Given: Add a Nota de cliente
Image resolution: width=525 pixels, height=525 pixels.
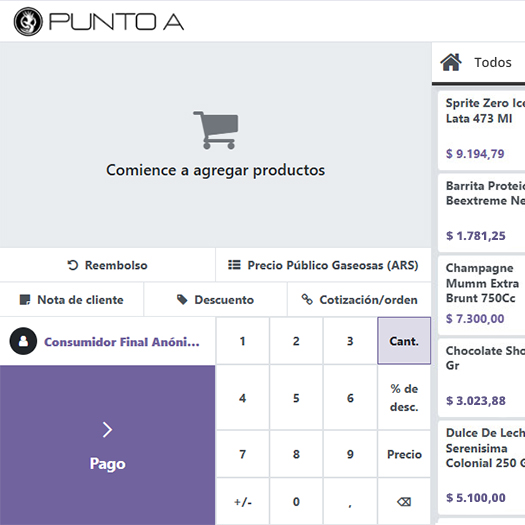Looking at the screenshot, I should click(x=72, y=300).
